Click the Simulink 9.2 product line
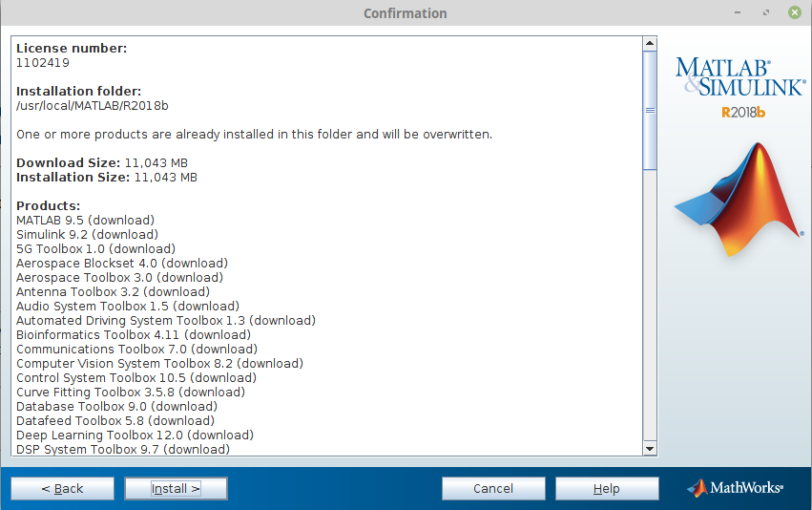Viewport: 812px width, 510px height. pyautogui.click(x=87, y=235)
